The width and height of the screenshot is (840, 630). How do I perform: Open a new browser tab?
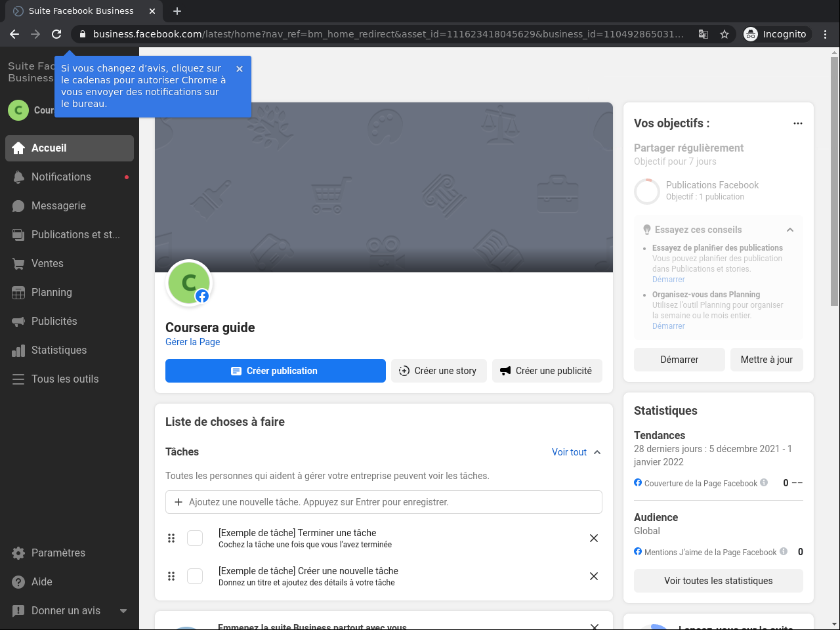click(x=177, y=11)
